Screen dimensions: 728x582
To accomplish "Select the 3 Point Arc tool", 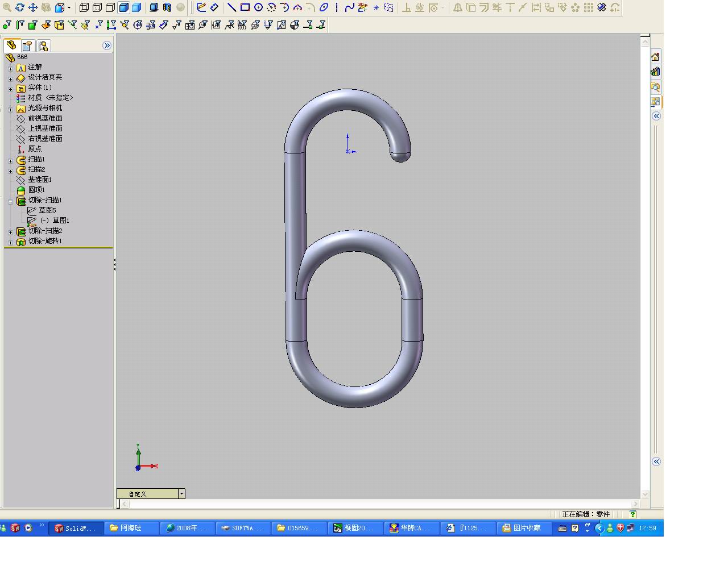I will click(297, 7).
